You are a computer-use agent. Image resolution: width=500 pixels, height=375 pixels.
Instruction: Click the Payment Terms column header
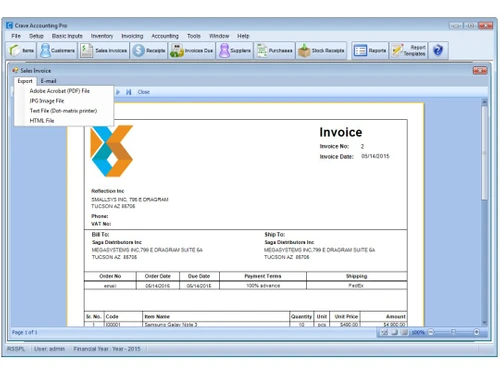(x=263, y=276)
